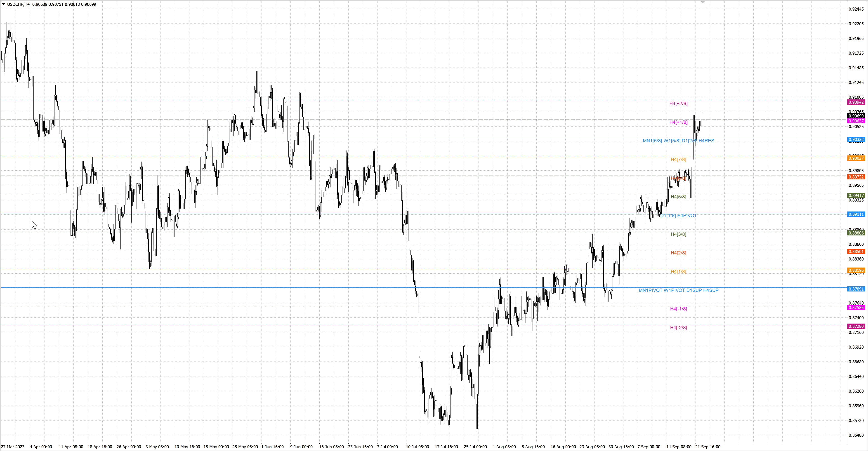Click the 10 Jul 08:00 time label
The height and width of the screenshot is (451, 868).
tap(417, 447)
